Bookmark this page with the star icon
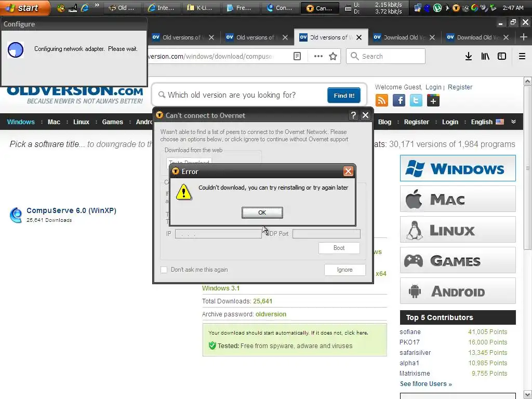 tap(333, 56)
